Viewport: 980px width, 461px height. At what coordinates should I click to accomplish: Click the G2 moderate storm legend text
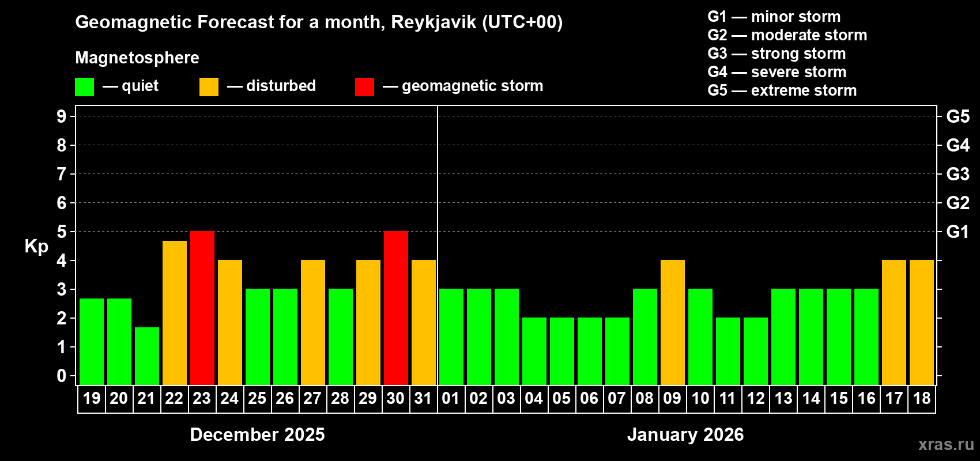(x=787, y=35)
